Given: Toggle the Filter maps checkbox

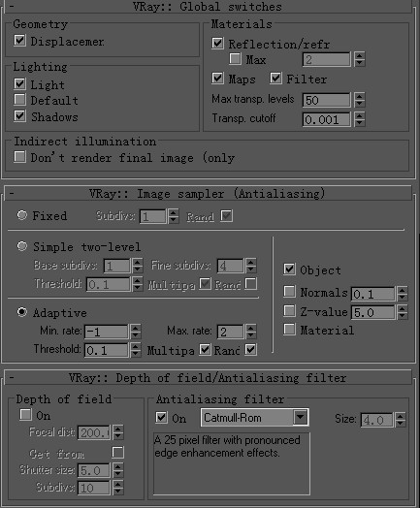Looking at the screenshot, I should click(275, 79).
